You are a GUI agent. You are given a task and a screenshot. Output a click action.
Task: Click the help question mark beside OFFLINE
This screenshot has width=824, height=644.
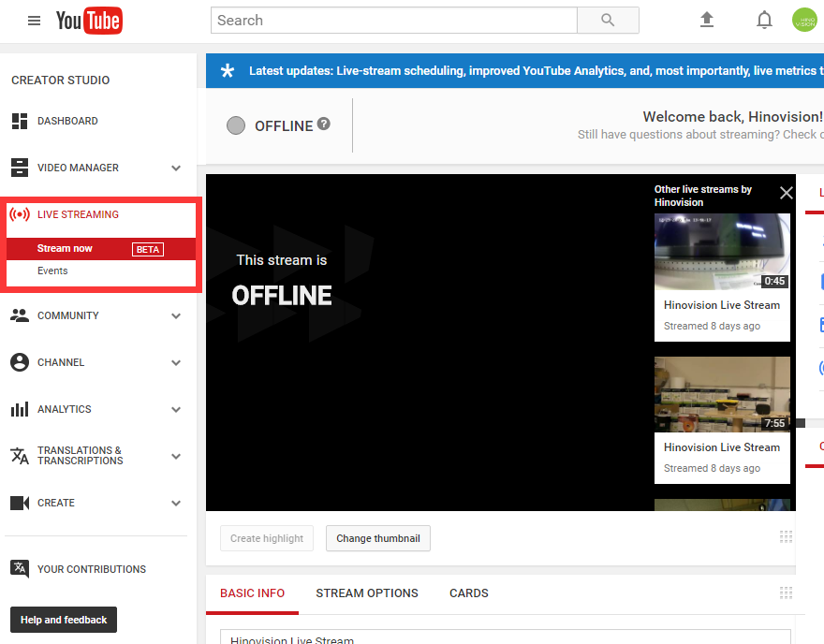pyautogui.click(x=324, y=124)
